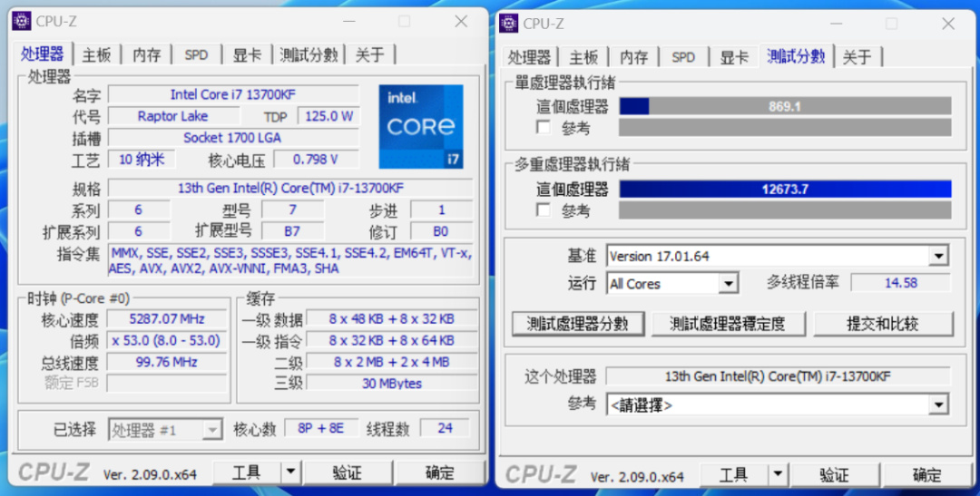Click the 核心数 value 8P + 8E
980x496 pixels.
click(321, 429)
